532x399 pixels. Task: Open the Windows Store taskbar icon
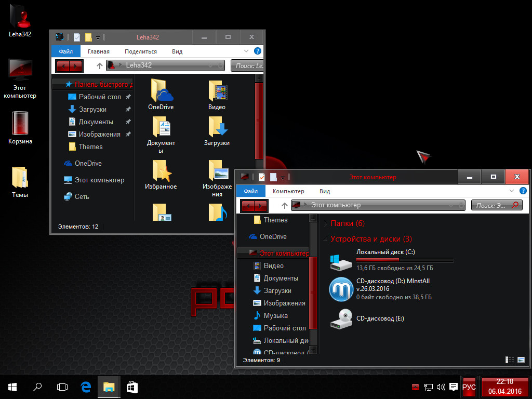132,387
